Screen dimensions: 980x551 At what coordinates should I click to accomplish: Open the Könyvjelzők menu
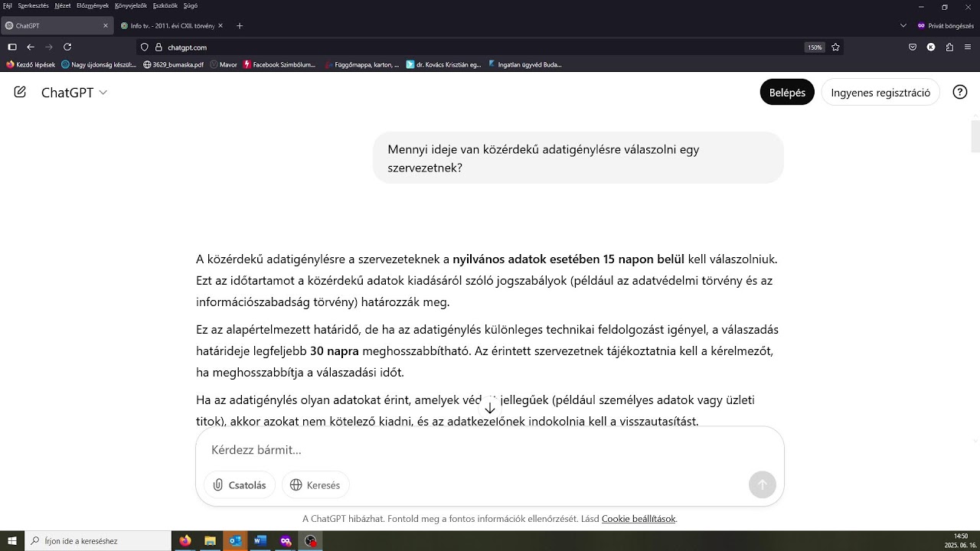point(131,5)
